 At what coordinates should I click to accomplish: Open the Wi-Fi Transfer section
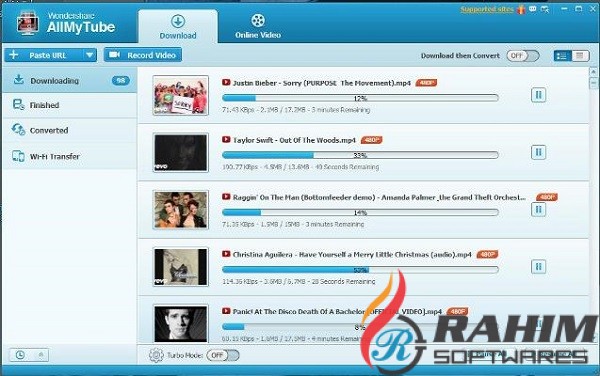(x=70, y=156)
